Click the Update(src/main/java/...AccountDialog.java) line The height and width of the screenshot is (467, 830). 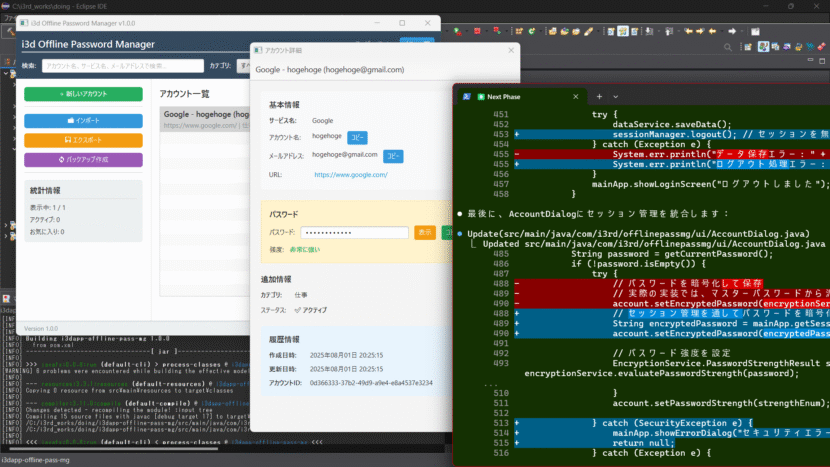pyautogui.click(x=638, y=234)
